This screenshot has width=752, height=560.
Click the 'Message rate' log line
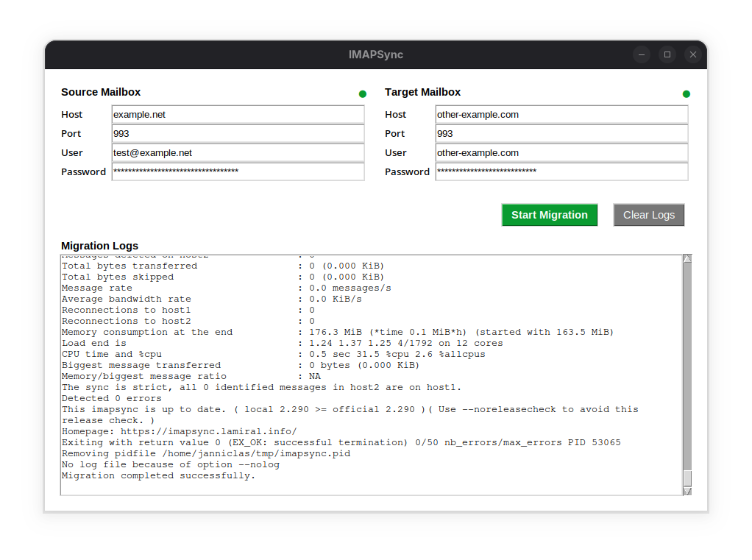[227, 288]
